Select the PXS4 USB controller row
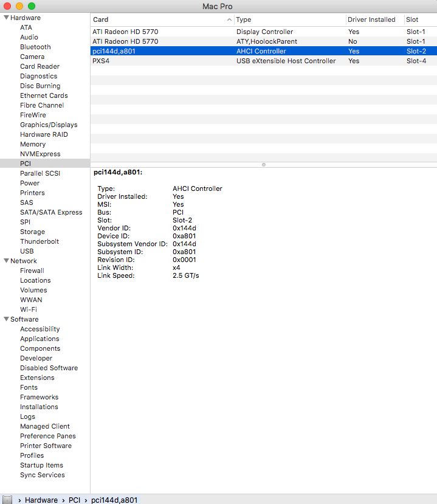 point(264,61)
